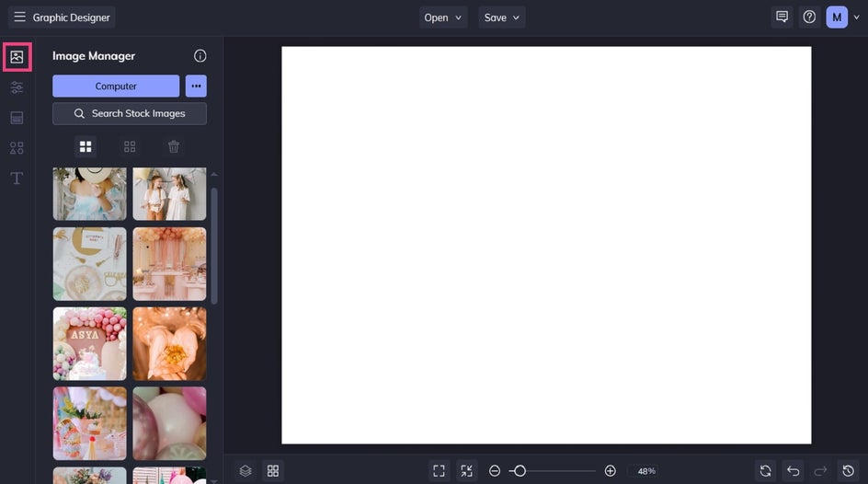Adjust the zoom slider handle
The image size is (868, 484).
[x=520, y=471]
